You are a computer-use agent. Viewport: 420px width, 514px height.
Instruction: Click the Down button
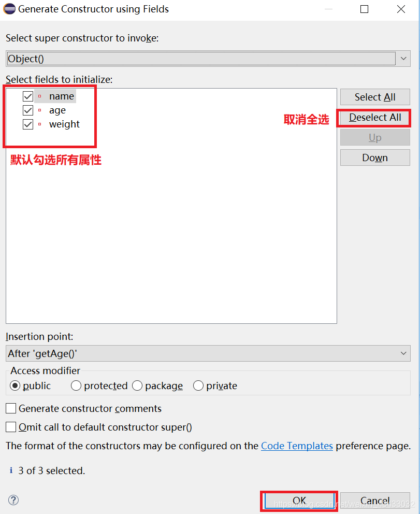[375, 158]
